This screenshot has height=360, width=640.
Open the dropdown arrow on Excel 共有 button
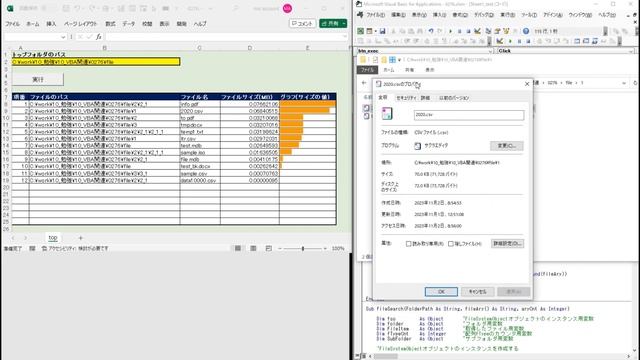click(x=344, y=24)
